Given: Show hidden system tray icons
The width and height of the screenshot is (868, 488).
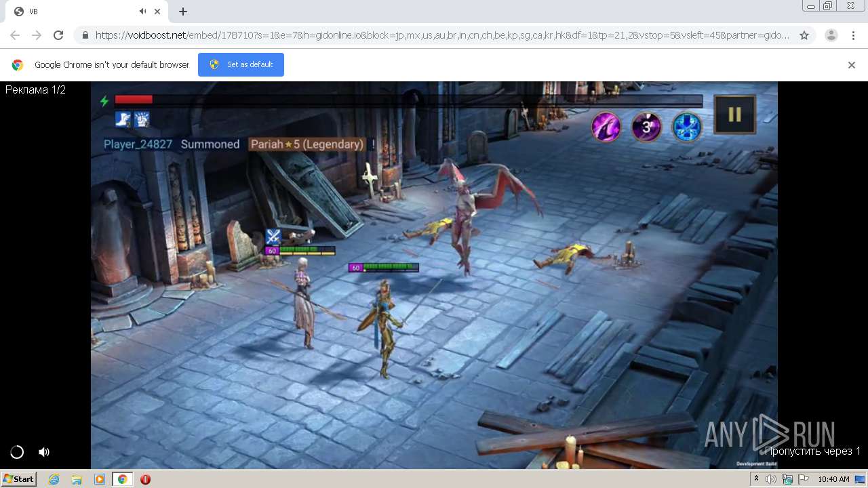Looking at the screenshot, I should point(757,479).
